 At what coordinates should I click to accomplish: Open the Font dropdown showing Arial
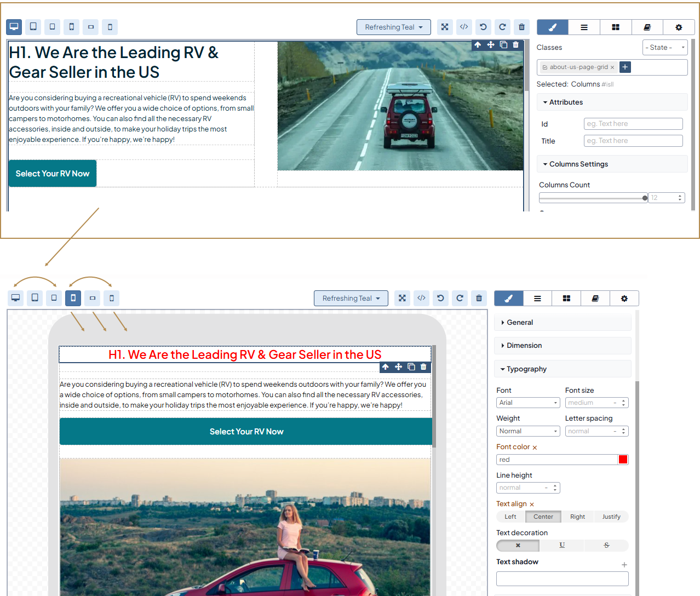[528, 403]
